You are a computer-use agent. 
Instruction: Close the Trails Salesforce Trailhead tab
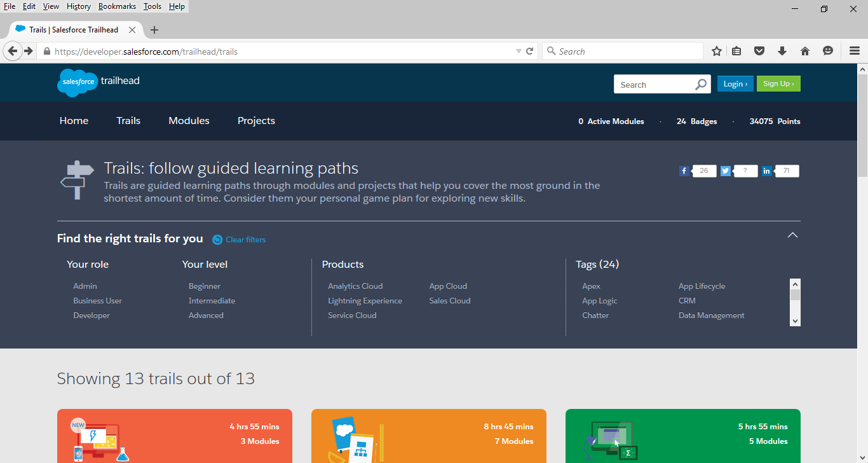(x=132, y=30)
